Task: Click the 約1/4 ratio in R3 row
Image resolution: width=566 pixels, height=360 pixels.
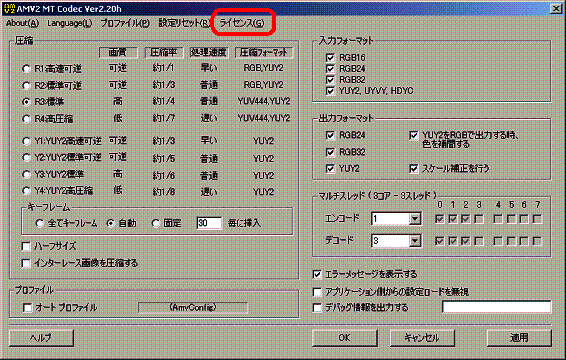Action: (164, 101)
